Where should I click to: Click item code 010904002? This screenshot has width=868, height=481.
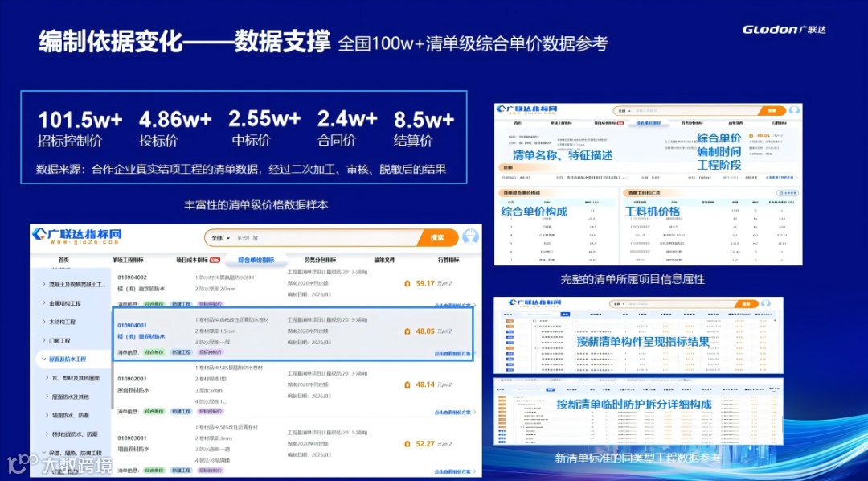coord(133,277)
